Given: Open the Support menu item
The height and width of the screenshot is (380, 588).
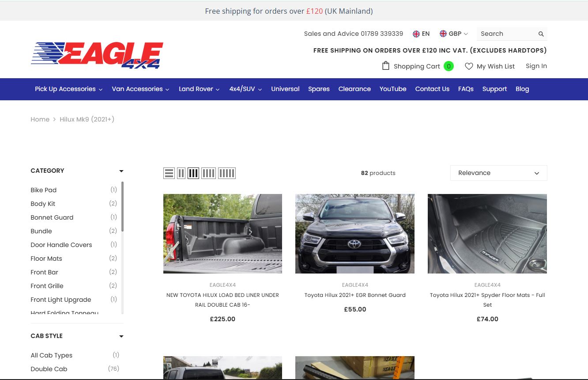Looking at the screenshot, I should click(x=494, y=89).
